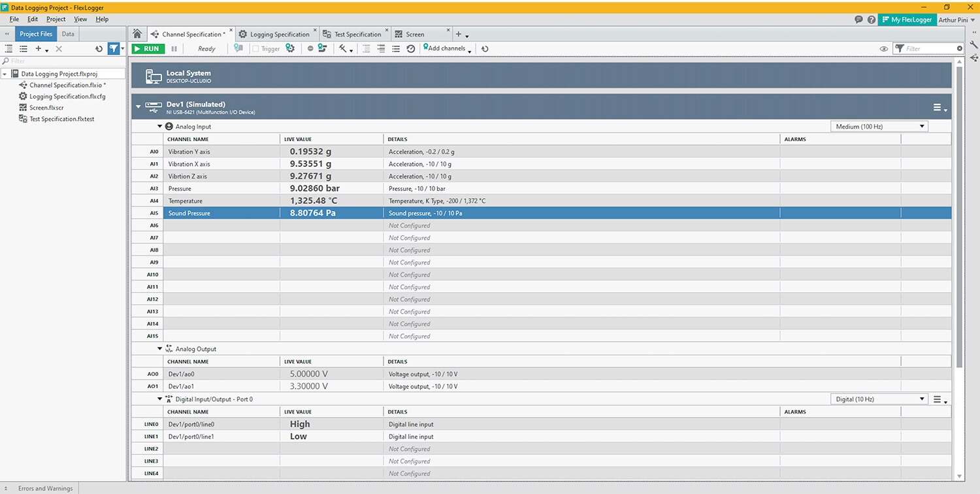Click collapse-all icon in Project Files panel

click(x=9, y=49)
